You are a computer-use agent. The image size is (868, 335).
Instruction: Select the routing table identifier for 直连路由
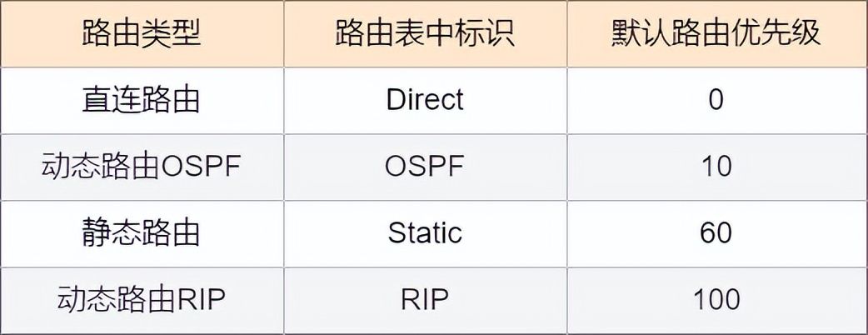(425, 100)
